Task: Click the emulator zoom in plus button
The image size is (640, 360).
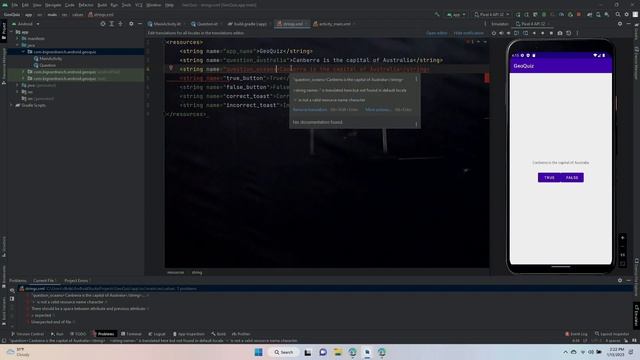Action: pyautogui.click(x=622, y=238)
